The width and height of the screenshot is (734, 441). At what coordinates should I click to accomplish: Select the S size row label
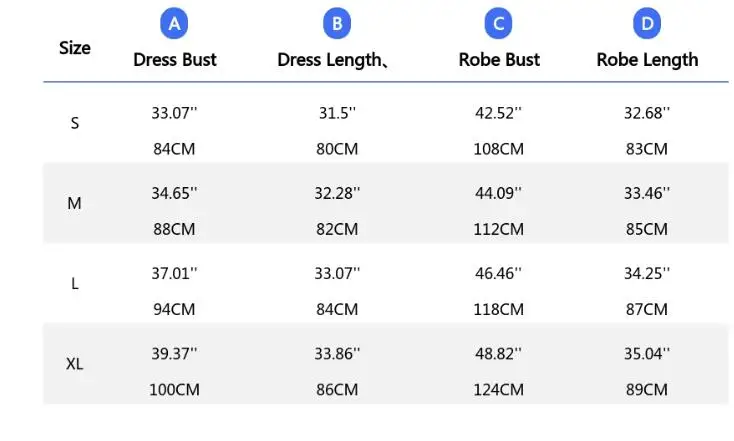(75, 123)
